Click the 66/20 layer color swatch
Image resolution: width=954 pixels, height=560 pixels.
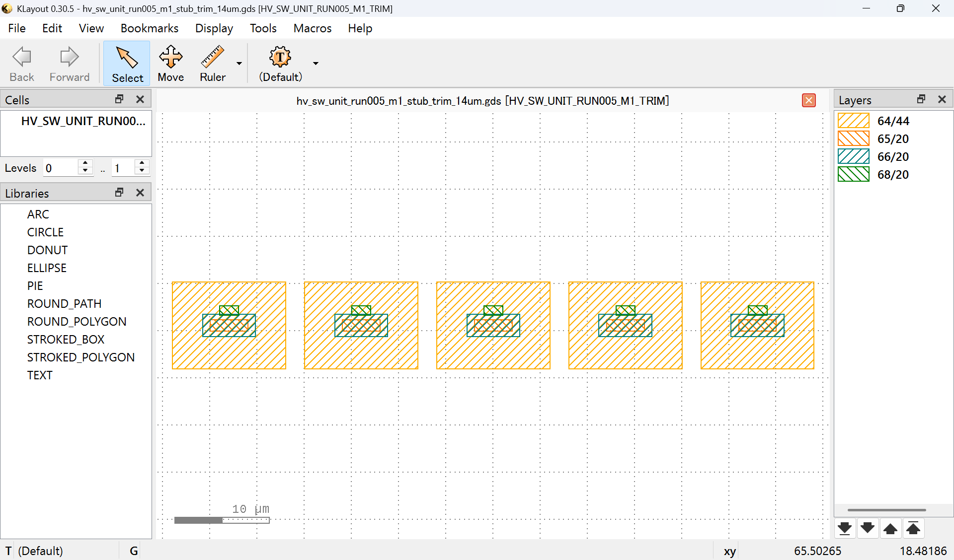point(853,157)
